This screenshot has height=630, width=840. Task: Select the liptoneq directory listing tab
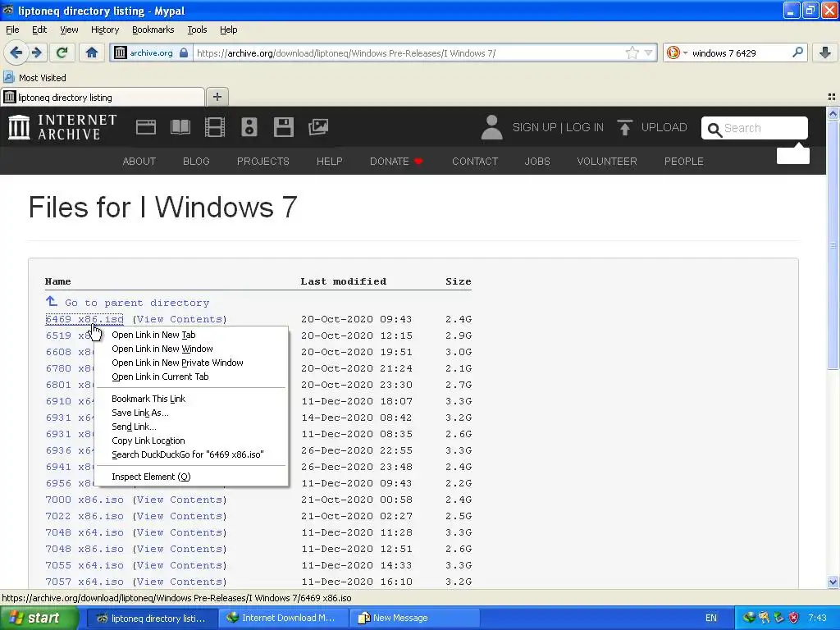pyautogui.click(x=103, y=98)
